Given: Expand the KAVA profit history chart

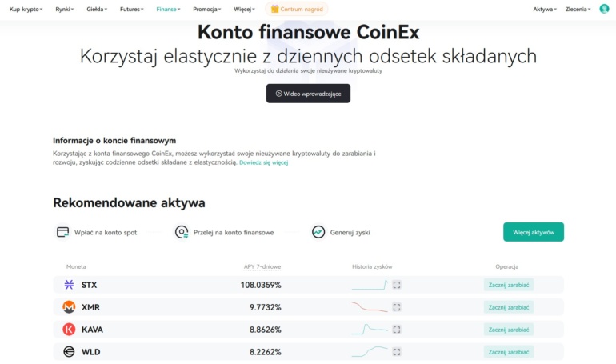Looking at the screenshot, I should click(x=396, y=330).
